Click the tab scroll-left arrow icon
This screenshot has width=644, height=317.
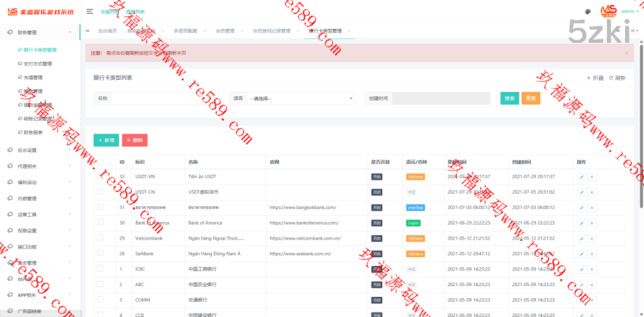click(x=87, y=30)
